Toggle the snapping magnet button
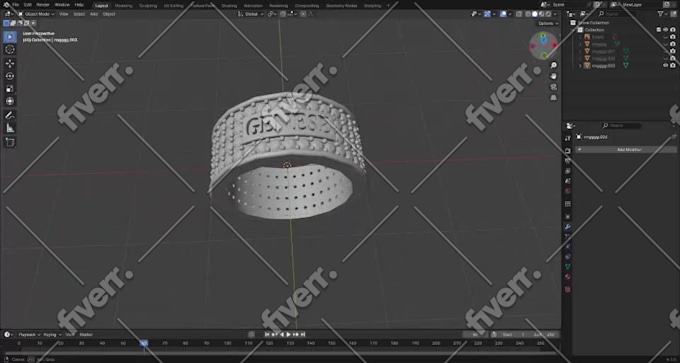The width and height of the screenshot is (680, 363). [283, 14]
